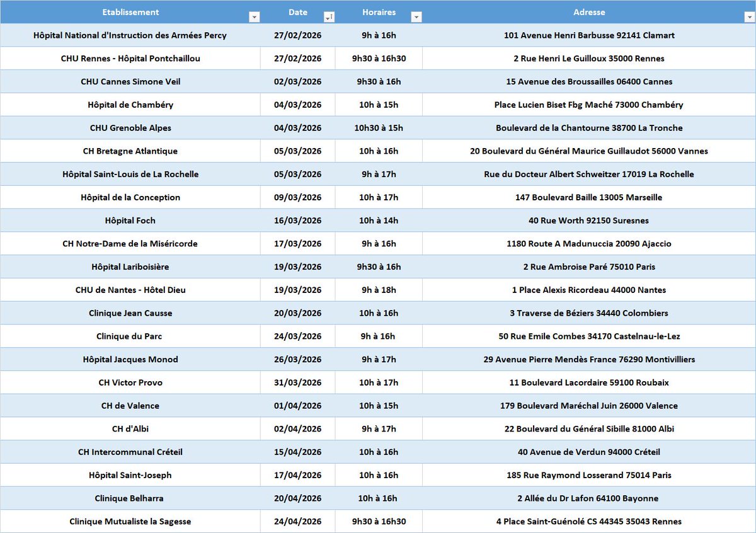
Task: Open the Adresse column filter dropdown
Action: point(750,17)
